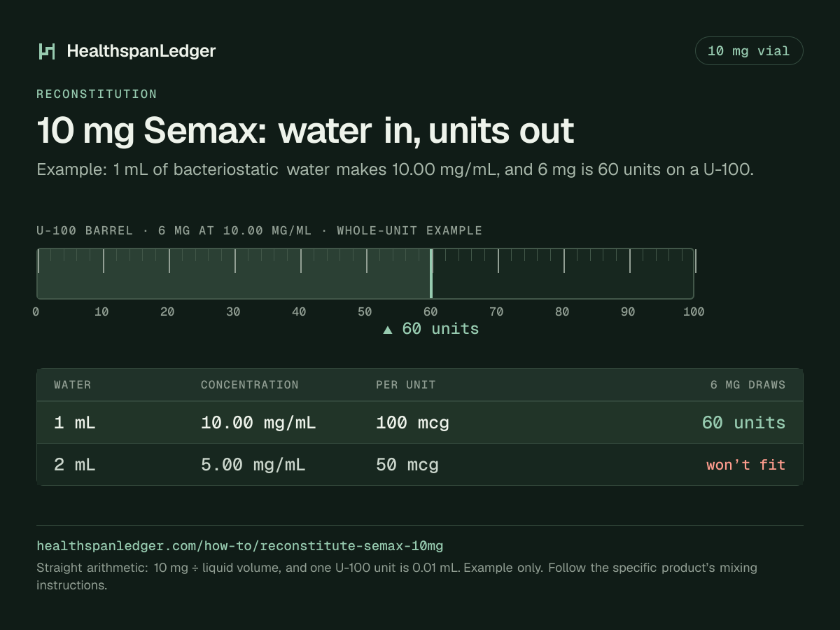Image resolution: width=840 pixels, height=630 pixels.
Task: Click the RECONSTITUTION section label
Action: [97, 94]
